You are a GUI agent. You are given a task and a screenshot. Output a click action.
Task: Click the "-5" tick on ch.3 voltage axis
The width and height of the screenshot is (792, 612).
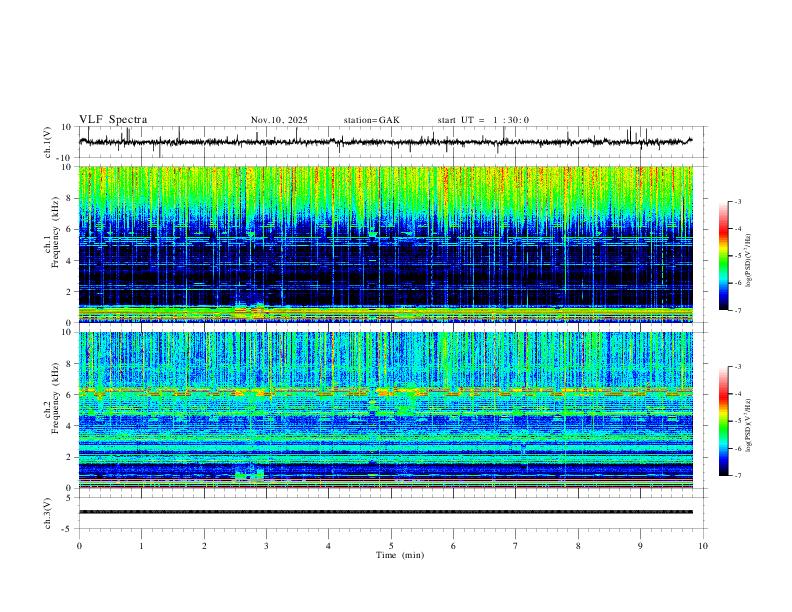(x=67, y=529)
